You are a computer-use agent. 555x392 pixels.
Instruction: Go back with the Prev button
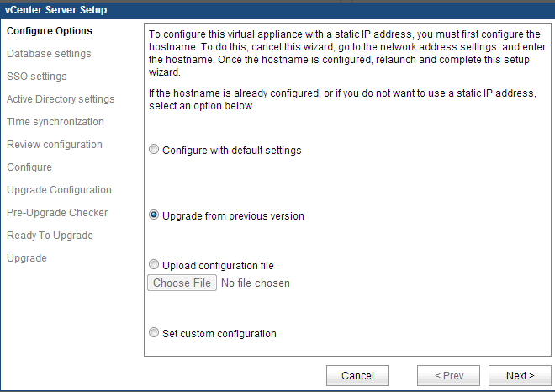(448, 375)
